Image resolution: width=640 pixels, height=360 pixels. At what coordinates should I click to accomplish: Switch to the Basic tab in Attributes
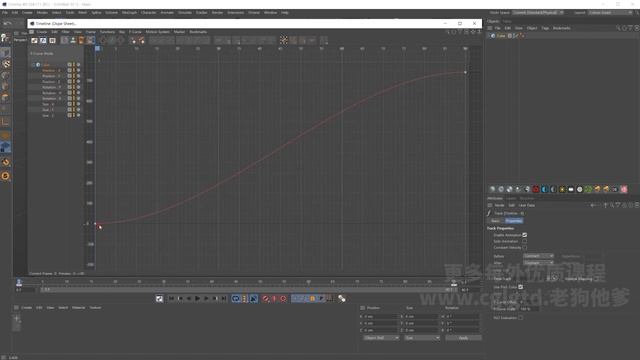[495, 221]
